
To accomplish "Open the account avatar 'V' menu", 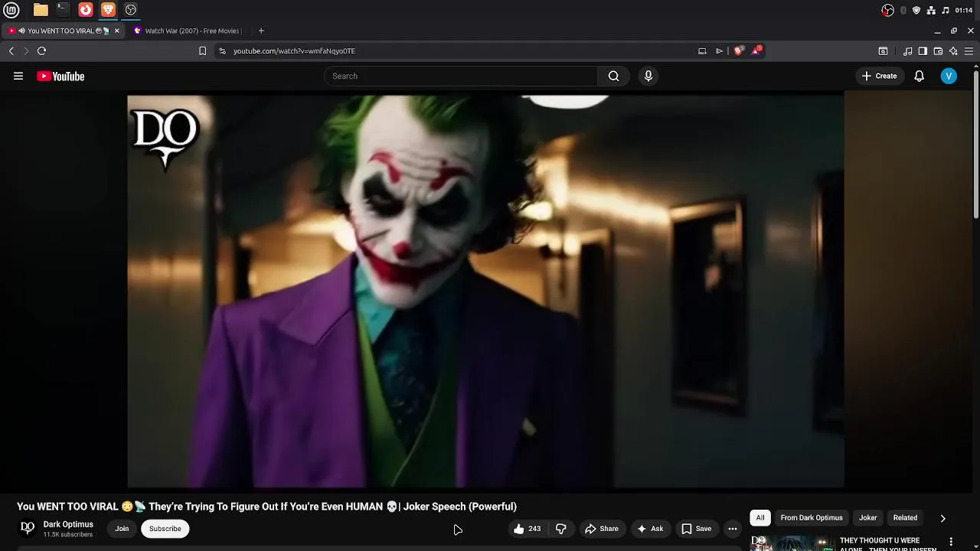I will tap(949, 76).
